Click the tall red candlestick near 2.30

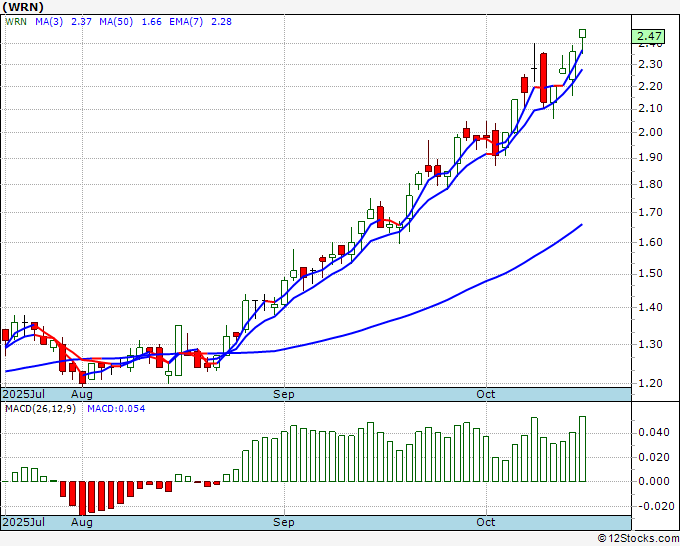point(543,78)
